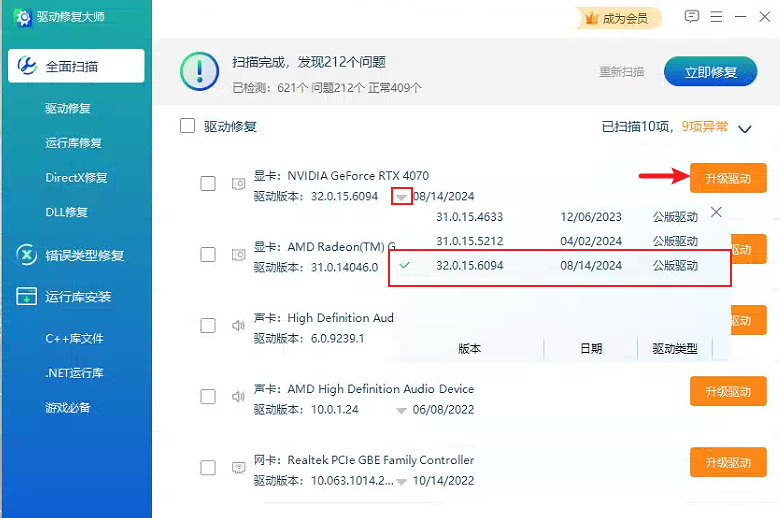
Task: Open Realtek 10.063.1014.2 version dropdown
Action: tap(401, 482)
